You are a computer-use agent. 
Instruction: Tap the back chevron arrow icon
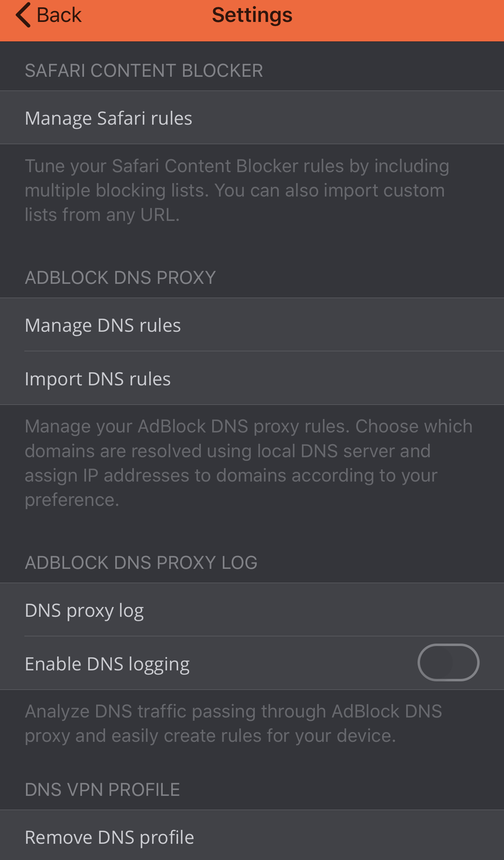[23, 15]
